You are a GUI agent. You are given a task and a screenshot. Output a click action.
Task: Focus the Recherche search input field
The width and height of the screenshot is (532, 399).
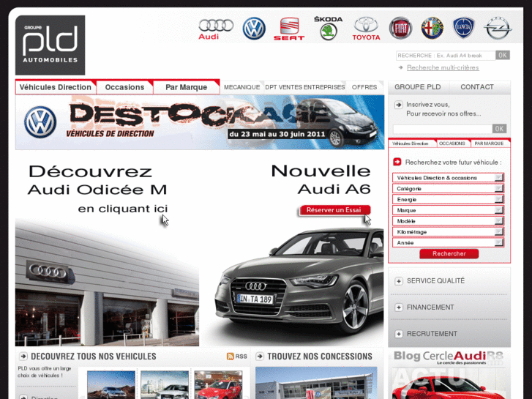tap(446, 56)
